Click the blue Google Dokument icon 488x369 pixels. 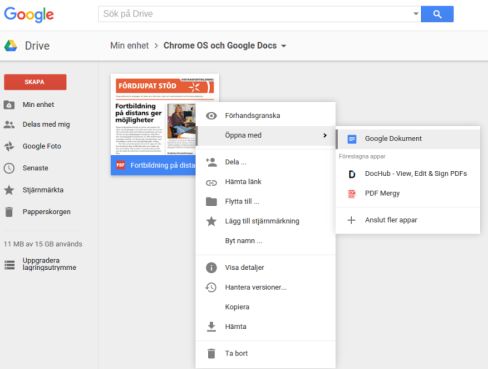coord(352,139)
